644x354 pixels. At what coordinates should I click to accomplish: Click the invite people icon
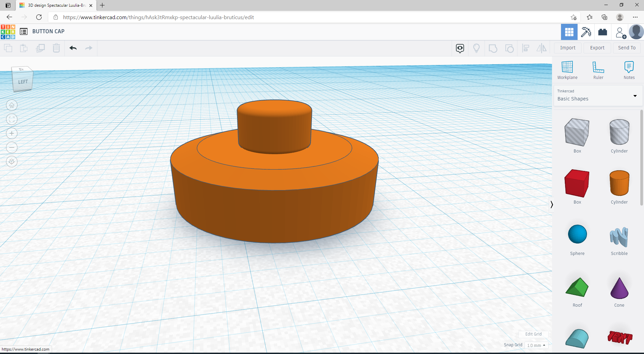coord(620,33)
